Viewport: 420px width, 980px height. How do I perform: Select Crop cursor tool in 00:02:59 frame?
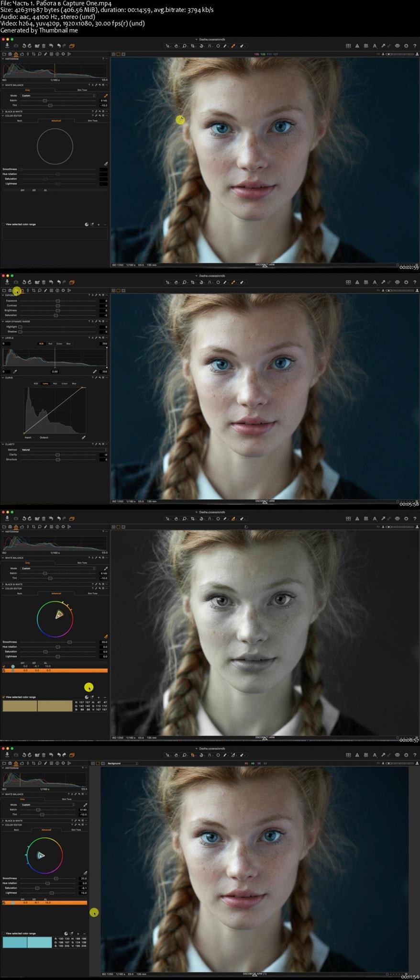[x=193, y=46]
